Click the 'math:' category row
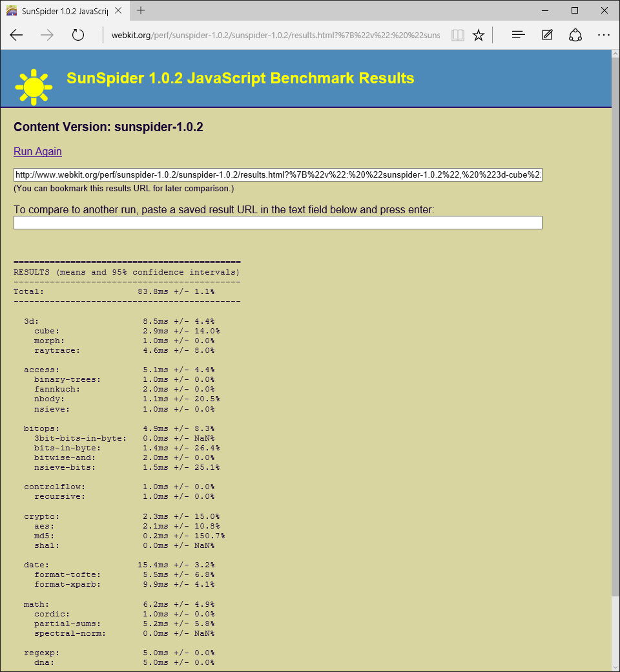620x672 pixels. click(119, 604)
